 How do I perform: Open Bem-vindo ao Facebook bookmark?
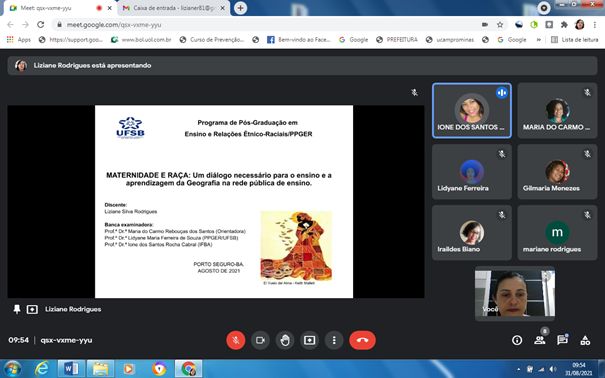pos(299,40)
